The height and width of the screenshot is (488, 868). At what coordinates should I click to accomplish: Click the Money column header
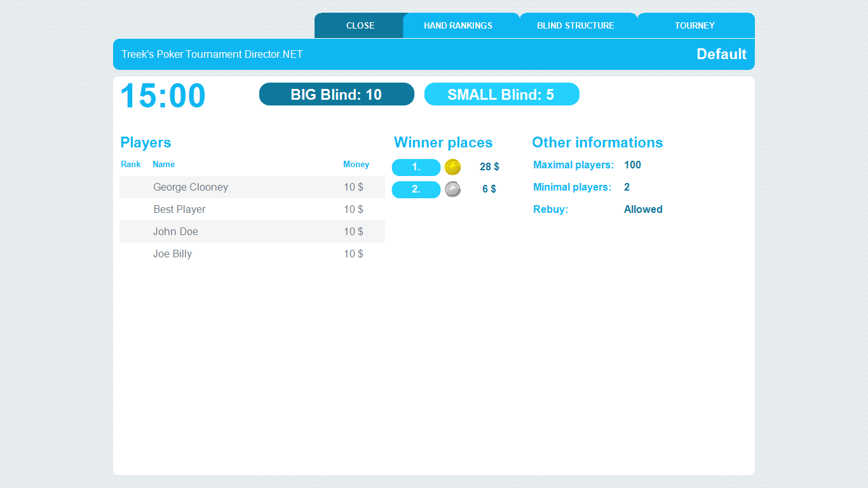point(356,164)
